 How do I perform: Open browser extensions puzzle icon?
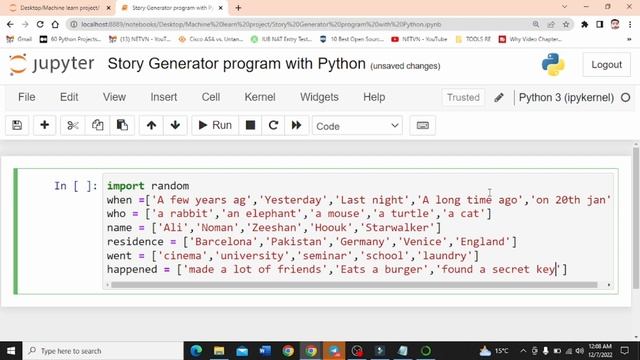[584, 24]
